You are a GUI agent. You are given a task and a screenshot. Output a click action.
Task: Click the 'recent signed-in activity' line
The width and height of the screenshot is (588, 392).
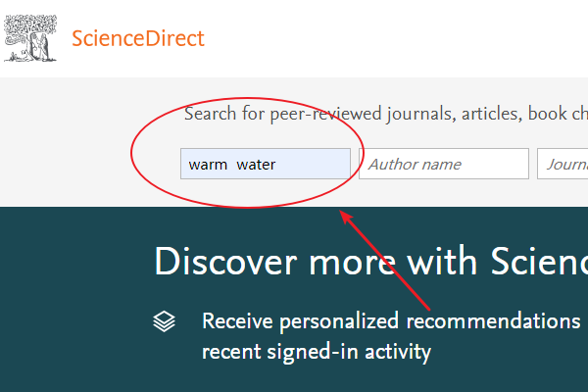317,352
